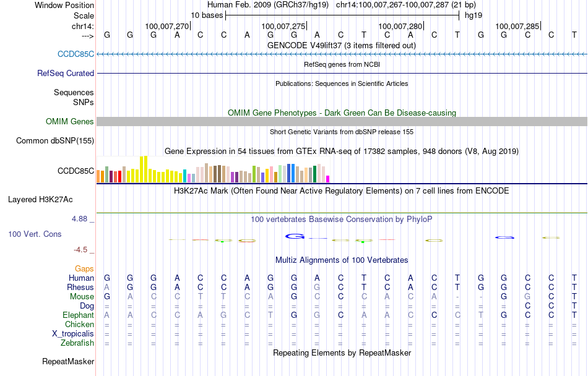Click the 'chr14:' ruler label
The height and width of the screenshot is (376, 588).
pos(82,27)
